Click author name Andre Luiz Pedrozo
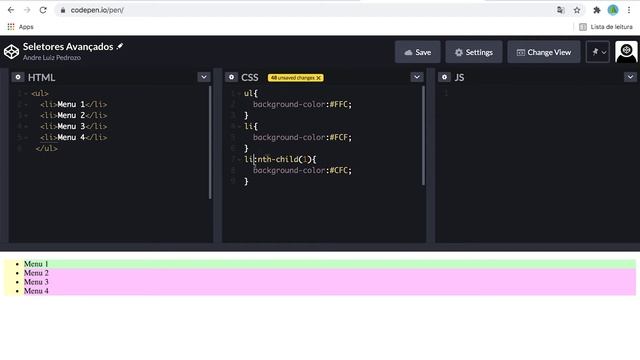This screenshot has height=360, width=640. pos(51,58)
